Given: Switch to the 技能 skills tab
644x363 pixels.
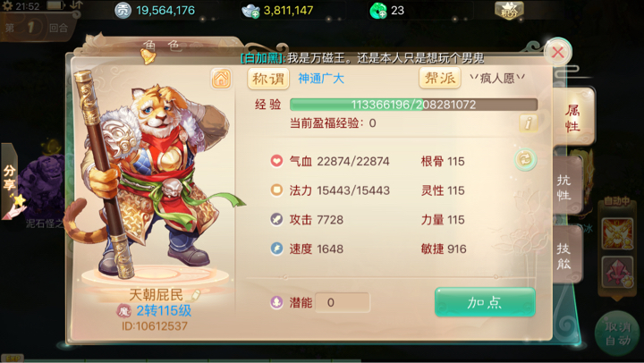Looking at the screenshot, I should coord(566,255).
